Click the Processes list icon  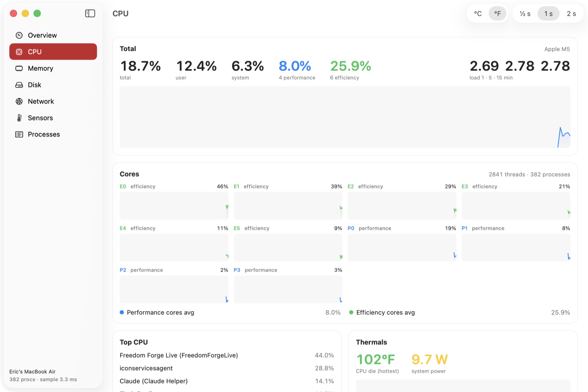[19, 135]
